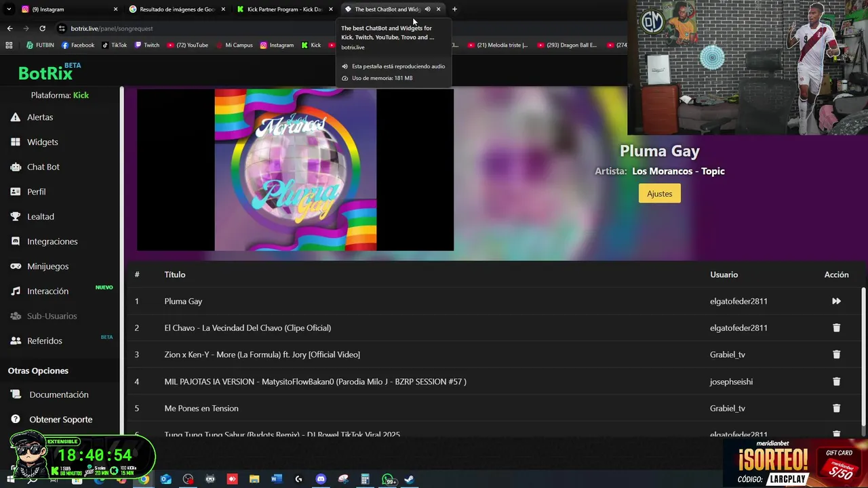Open Perfil in the sidebar

click(36, 192)
